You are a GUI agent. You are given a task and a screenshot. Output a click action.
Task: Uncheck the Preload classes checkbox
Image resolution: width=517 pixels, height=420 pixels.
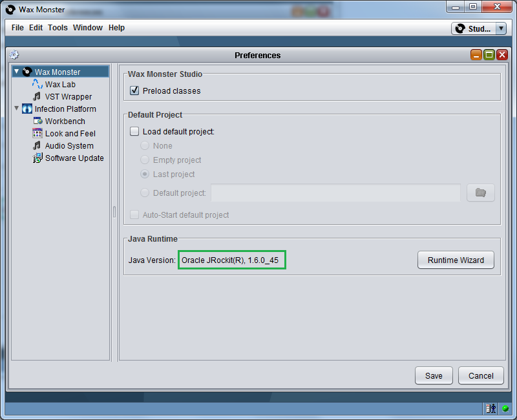tap(134, 90)
